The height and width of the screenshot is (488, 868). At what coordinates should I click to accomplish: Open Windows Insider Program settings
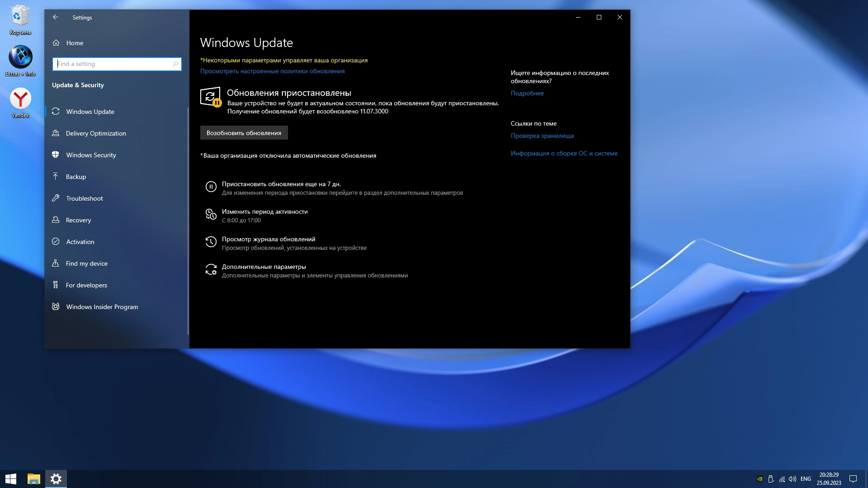[x=102, y=307]
